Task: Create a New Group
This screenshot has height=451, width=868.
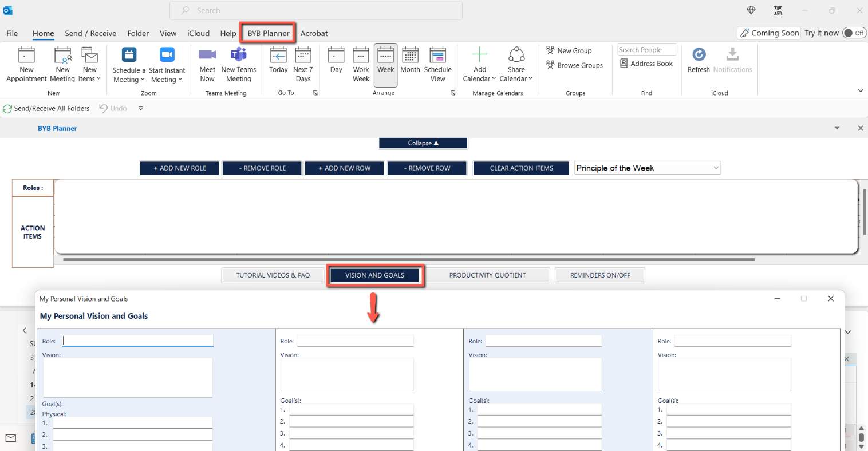Action: pyautogui.click(x=569, y=50)
